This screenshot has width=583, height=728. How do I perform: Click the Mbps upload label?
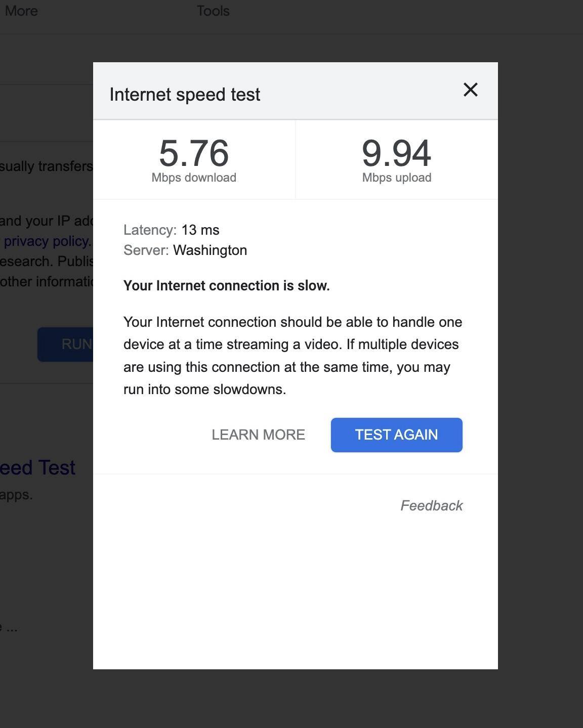397,178
